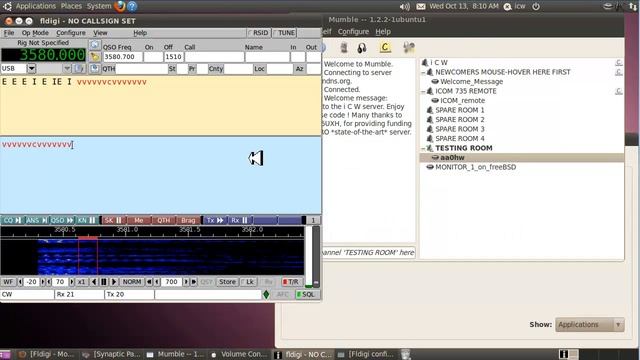Image resolution: width=640 pixels, height=360 pixels.
Task: Toggle the x1 waterfall zoom button
Action: tap(81, 282)
